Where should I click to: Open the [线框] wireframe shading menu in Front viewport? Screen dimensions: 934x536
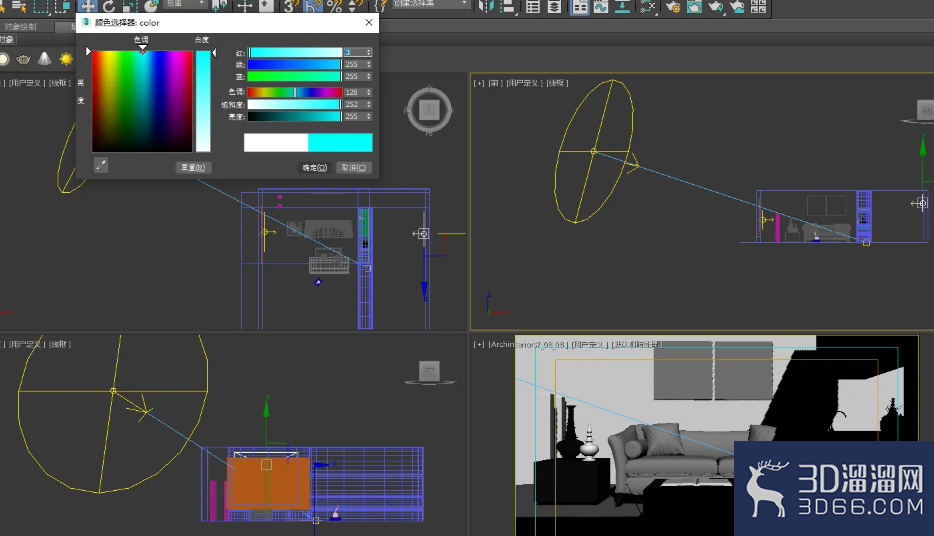pyautogui.click(x=557, y=83)
